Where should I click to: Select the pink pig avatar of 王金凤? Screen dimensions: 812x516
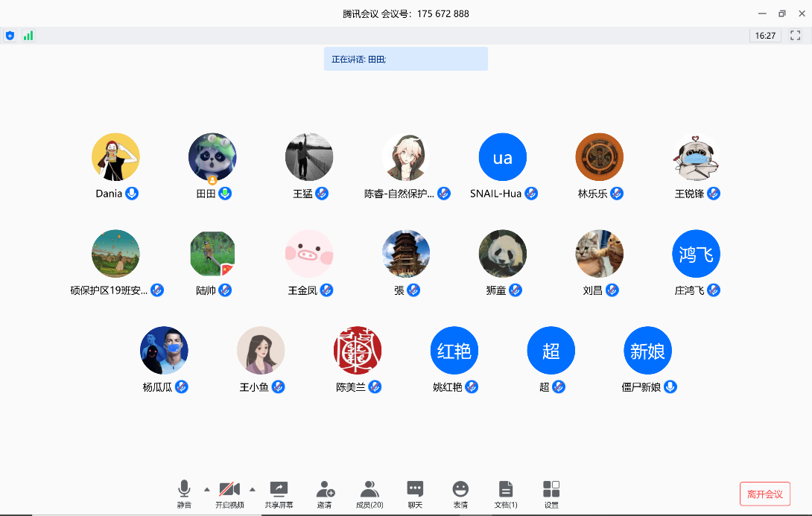click(x=309, y=254)
